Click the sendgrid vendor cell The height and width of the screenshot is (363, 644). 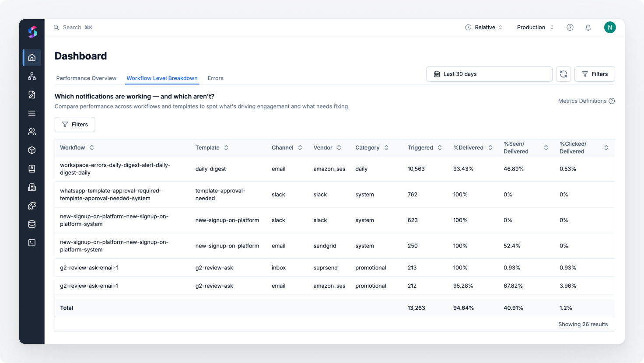pos(325,246)
